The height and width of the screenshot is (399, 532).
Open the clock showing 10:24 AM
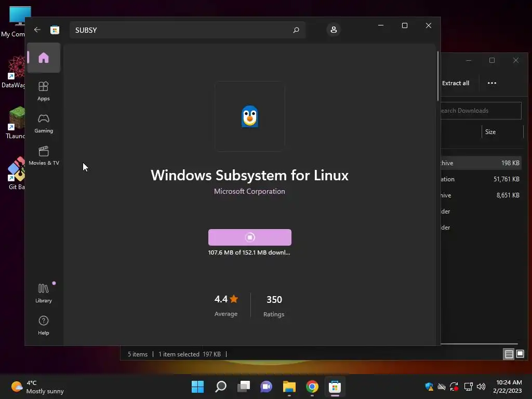[508, 387]
